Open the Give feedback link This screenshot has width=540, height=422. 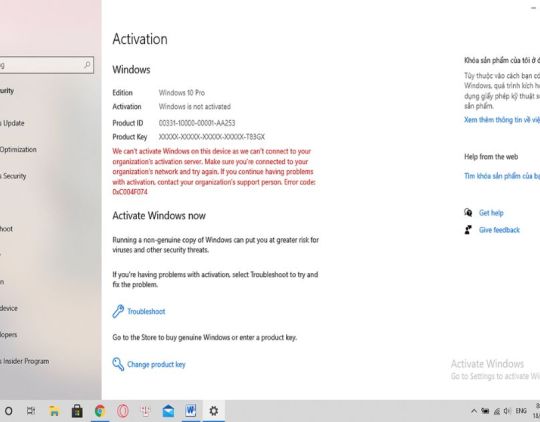tap(499, 230)
